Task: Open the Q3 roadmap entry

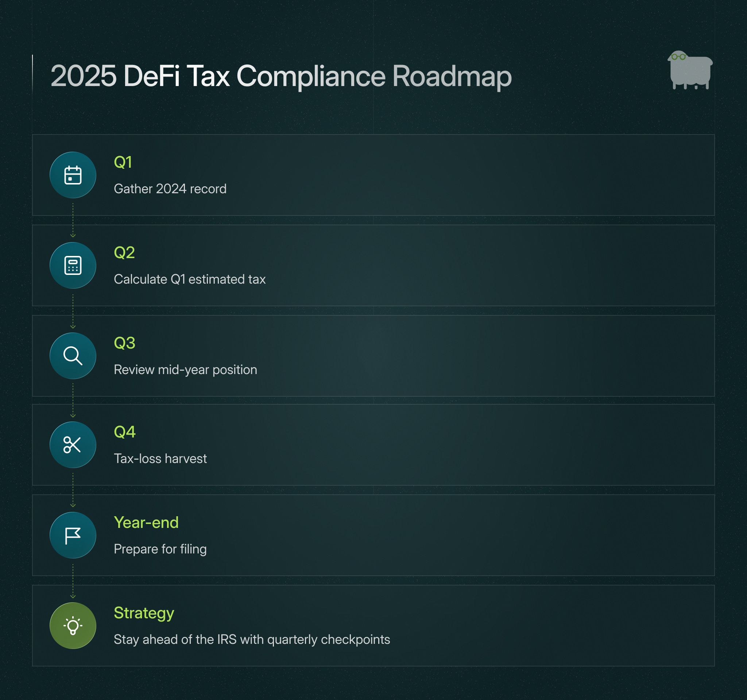Action: click(x=125, y=343)
